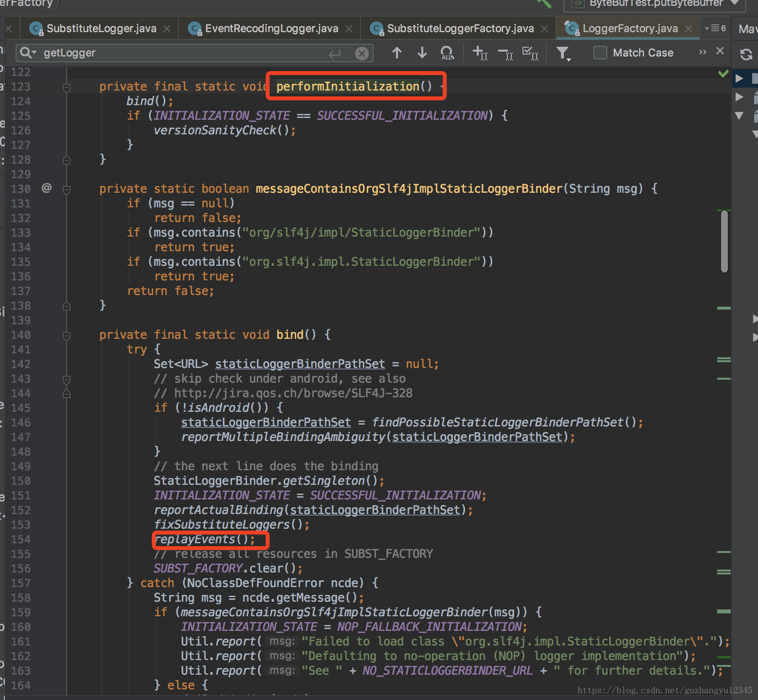Click fold end marker at line 128

click(67, 160)
